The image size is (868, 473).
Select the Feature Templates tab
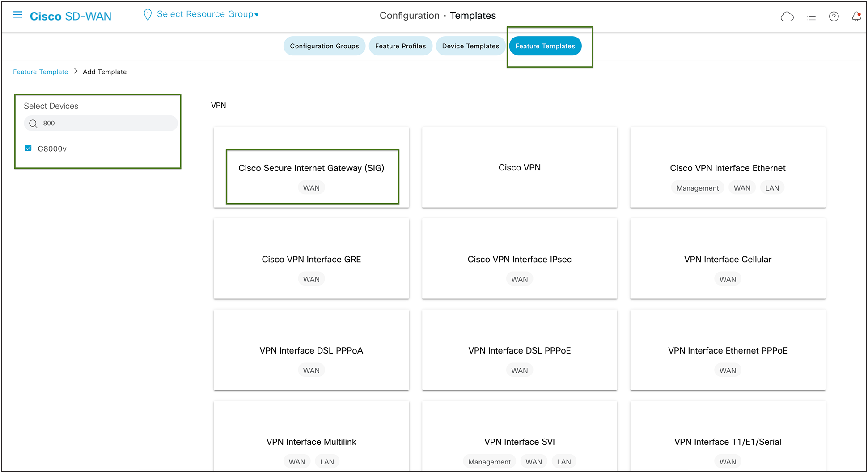[x=545, y=46]
